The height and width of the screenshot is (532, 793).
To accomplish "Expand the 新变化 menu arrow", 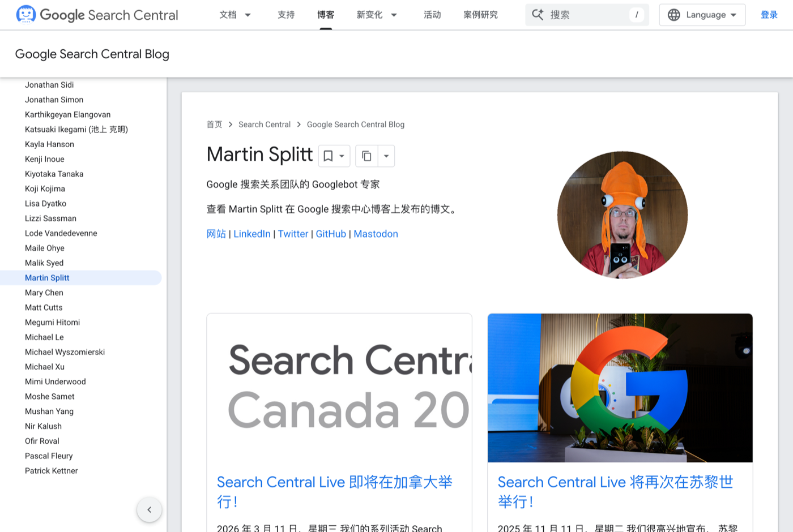I will pos(394,15).
